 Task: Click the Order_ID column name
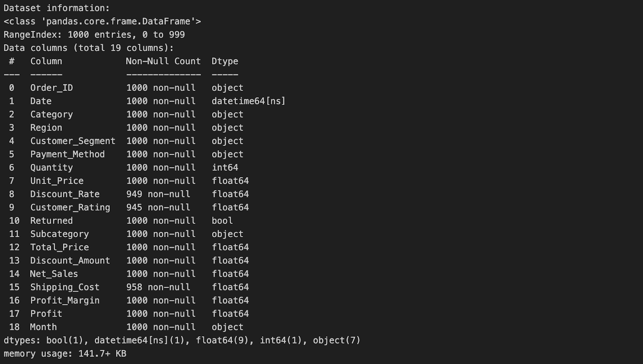click(x=51, y=88)
